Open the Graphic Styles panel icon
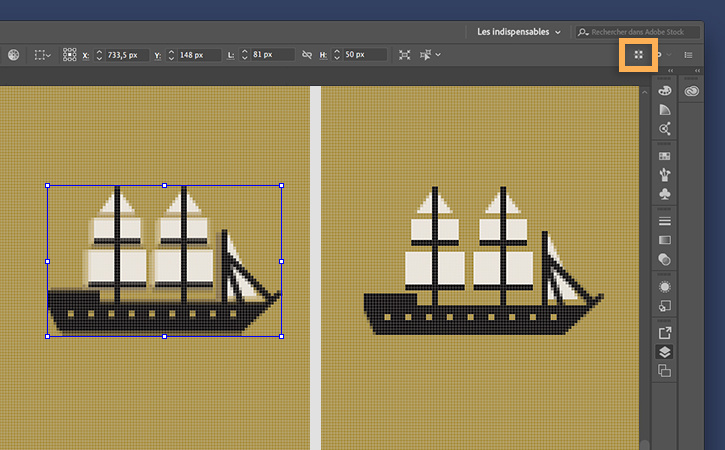This screenshot has width=725, height=450. tap(664, 306)
